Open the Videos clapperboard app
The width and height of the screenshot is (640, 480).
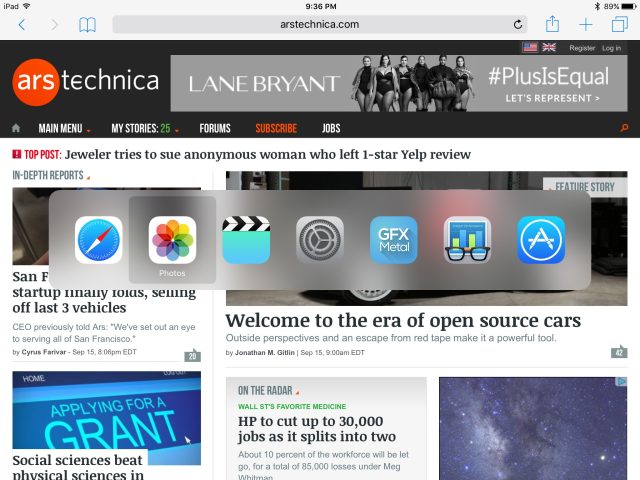(x=246, y=240)
